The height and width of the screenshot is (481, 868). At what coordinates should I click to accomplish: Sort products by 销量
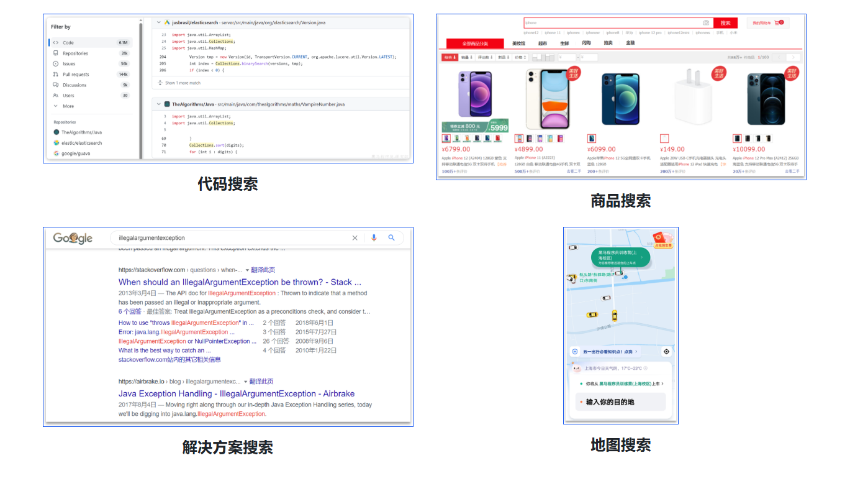pyautogui.click(x=467, y=57)
